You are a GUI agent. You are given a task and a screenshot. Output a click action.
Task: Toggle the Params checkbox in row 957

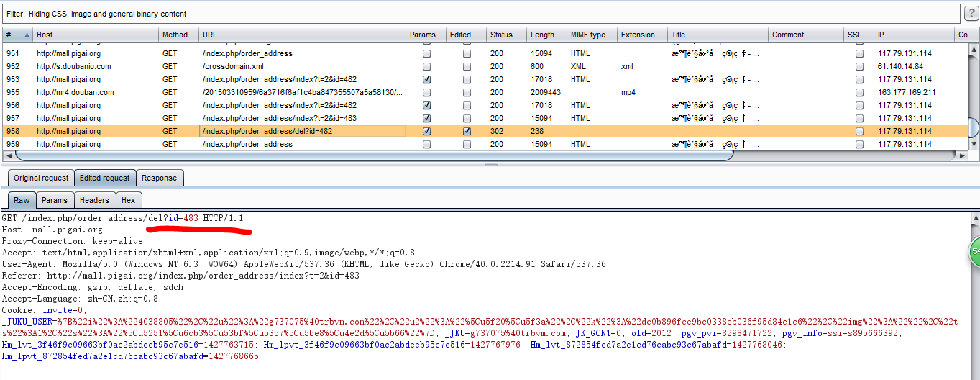pos(427,119)
